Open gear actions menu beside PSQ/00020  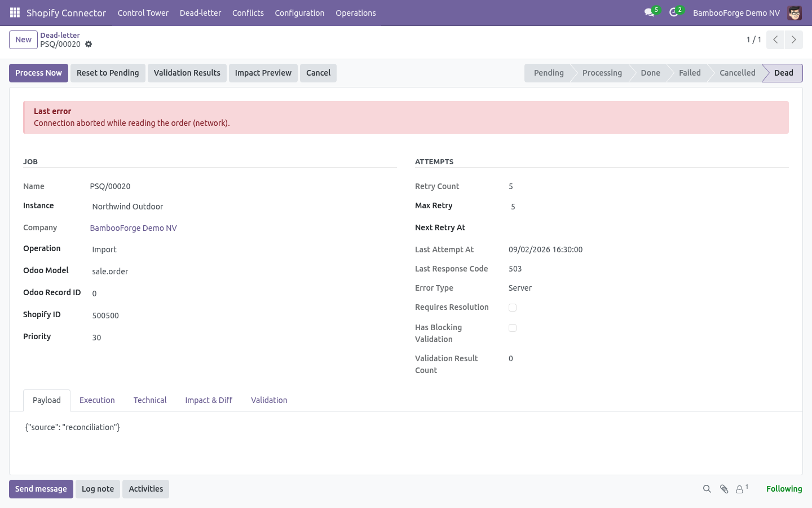pyautogui.click(x=89, y=44)
